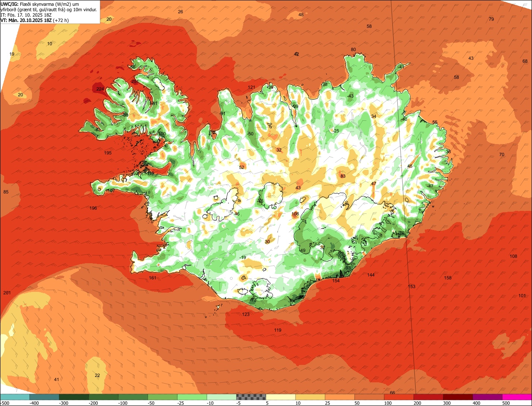Pick the -200 to -100 green legend swatch
The width and height of the screenshot is (532, 406).
coord(103,397)
